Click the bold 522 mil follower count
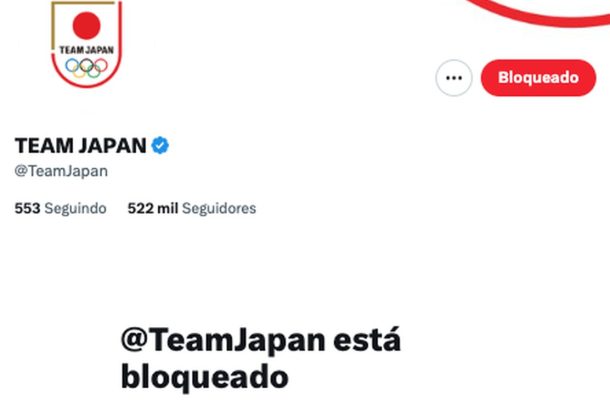 [153, 209]
